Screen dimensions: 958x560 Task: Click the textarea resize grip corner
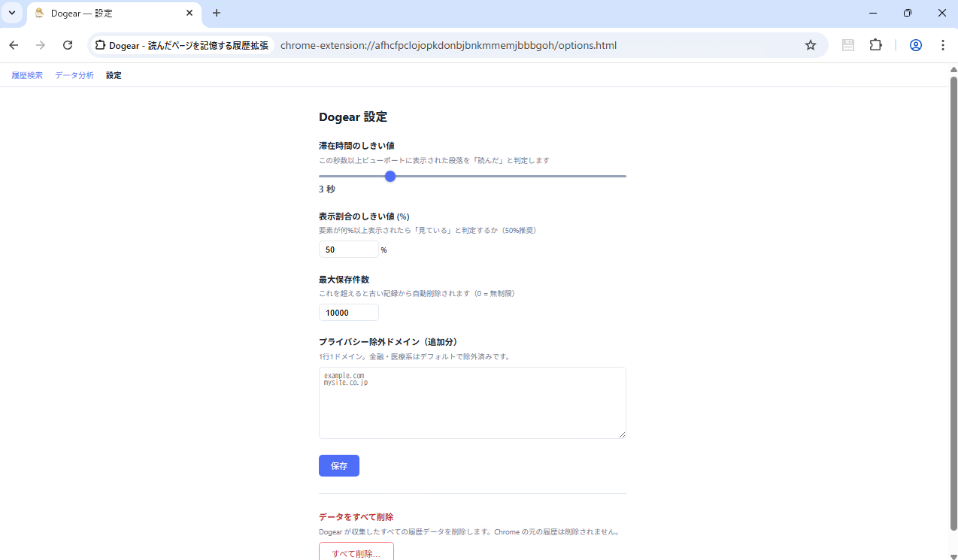(622, 434)
